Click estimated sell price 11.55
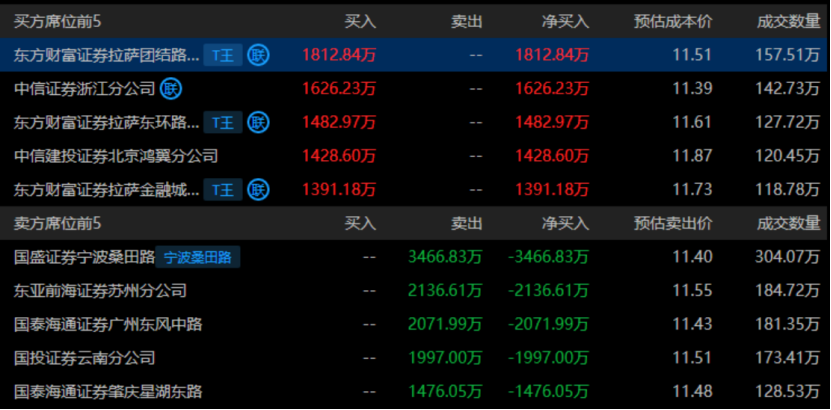 (x=693, y=291)
